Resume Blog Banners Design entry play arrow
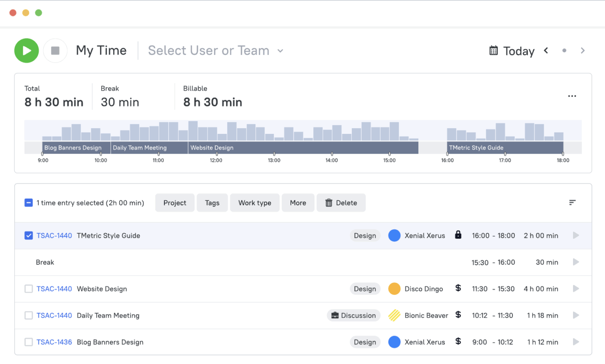The height and width of the screenshot is (364, 605). pos(576,342)
